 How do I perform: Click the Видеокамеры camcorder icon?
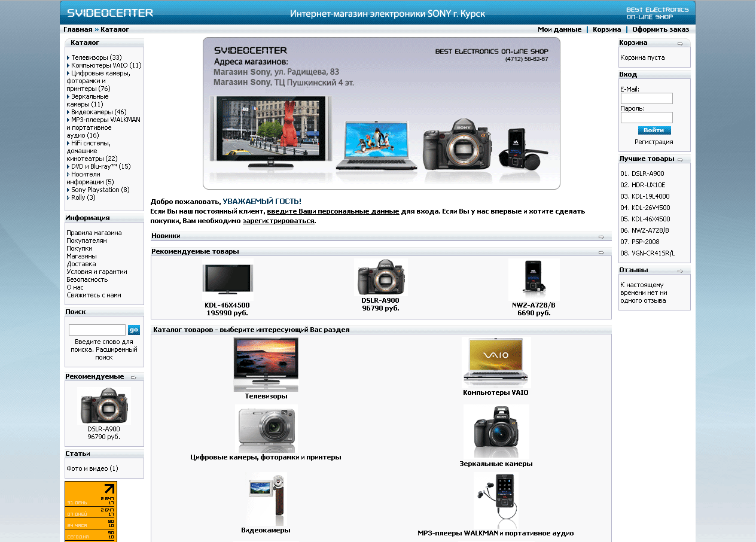[266, 500]
